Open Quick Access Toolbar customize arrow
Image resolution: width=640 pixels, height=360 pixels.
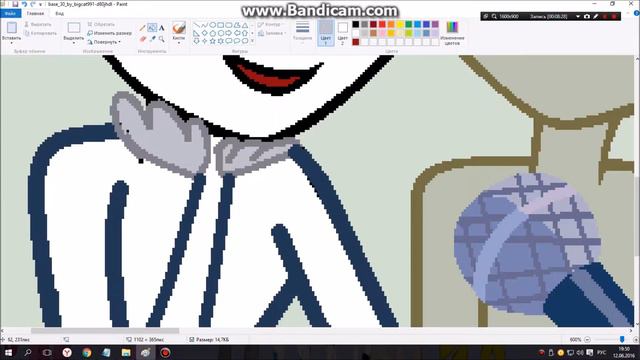point(40,4)
